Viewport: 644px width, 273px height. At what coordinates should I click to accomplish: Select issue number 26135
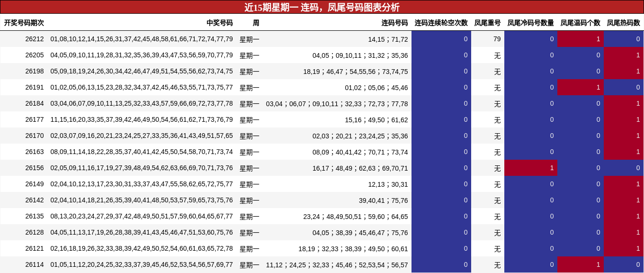[35, 216]
